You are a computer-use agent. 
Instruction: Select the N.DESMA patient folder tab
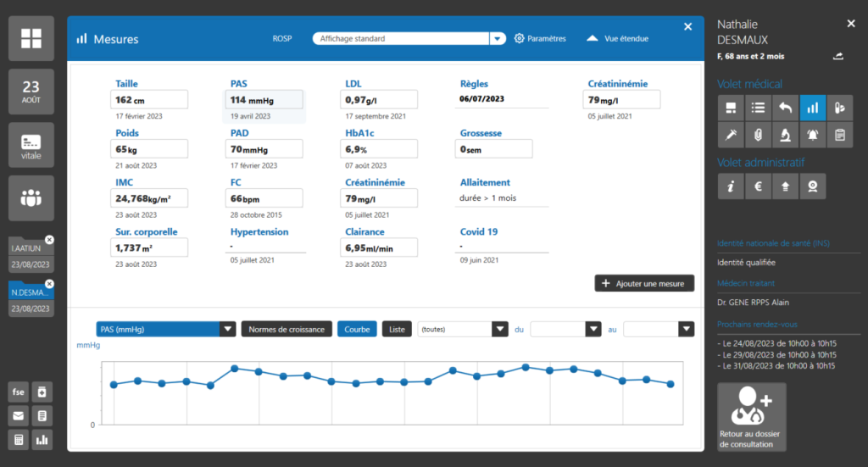[31, 292]
